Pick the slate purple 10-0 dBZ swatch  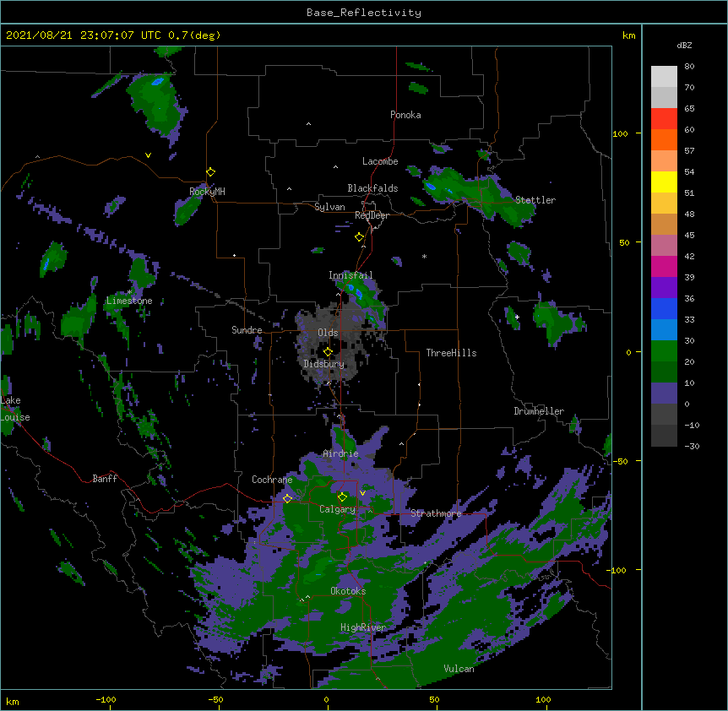[x=664, y=393]
